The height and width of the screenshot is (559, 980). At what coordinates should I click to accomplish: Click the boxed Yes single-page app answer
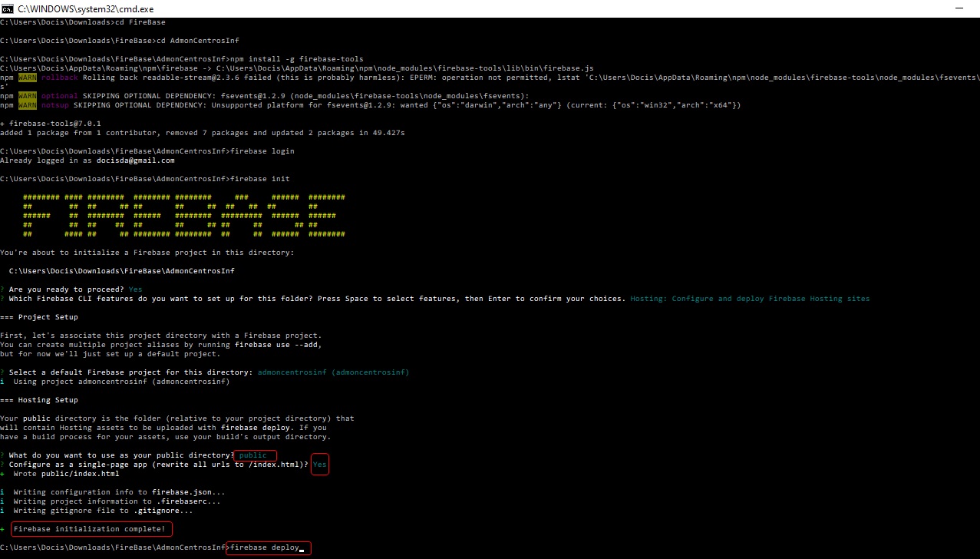click(x=319, y=465)
